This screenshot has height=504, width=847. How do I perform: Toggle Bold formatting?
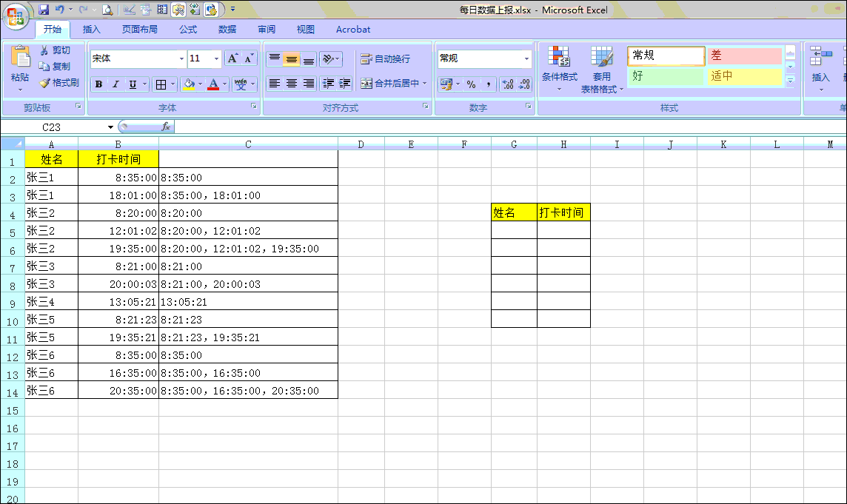(x=98, y=84)
